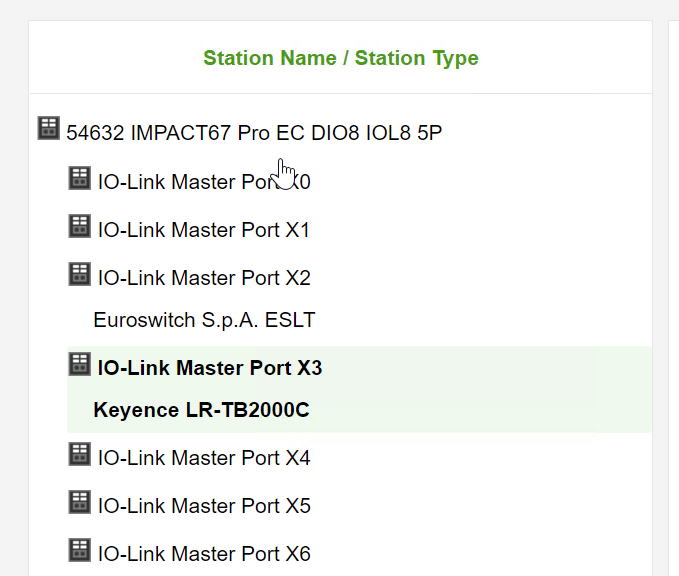Select the 54632 IMPACT67 Pro EC station
Screen dimensions: 679x576
point(254,133)
